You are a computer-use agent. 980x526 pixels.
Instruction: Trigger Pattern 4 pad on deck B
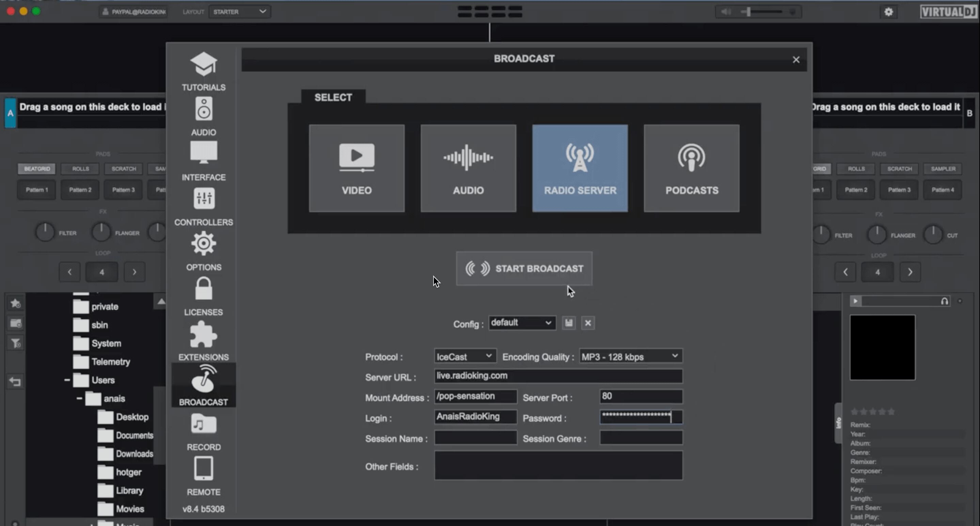943,189
